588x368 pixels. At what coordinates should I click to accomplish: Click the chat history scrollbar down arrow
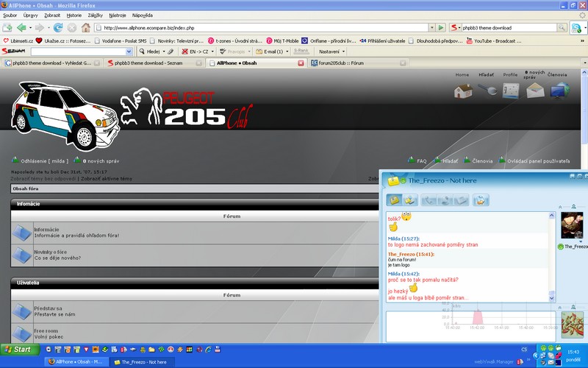551,298
